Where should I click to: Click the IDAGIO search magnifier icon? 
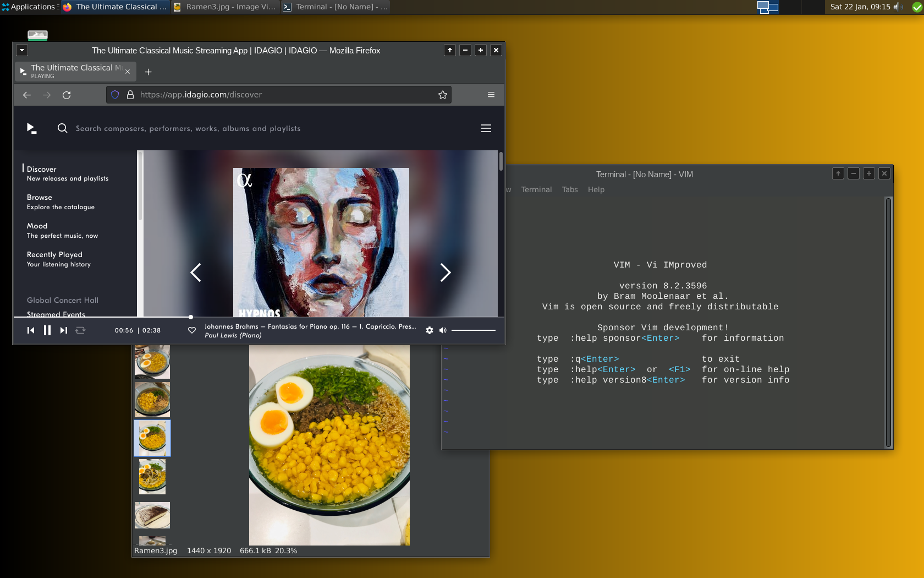click(63, 128)
